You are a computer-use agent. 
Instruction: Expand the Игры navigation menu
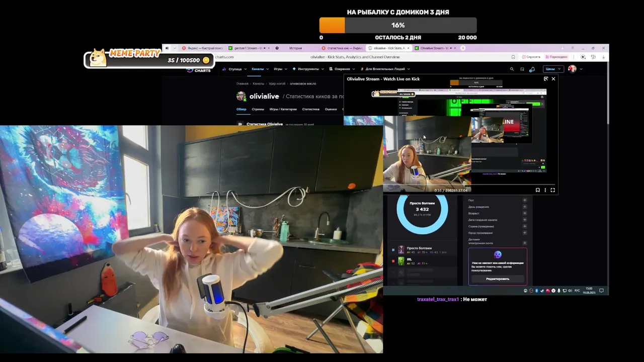pos(280,69)
